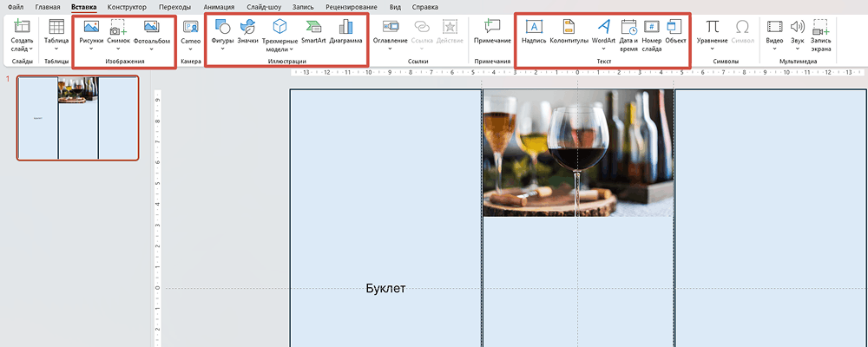The height and width of the screenshot is (347, 868).
Task: Select the wine glasses photo on slide
Action: (578, 153)
